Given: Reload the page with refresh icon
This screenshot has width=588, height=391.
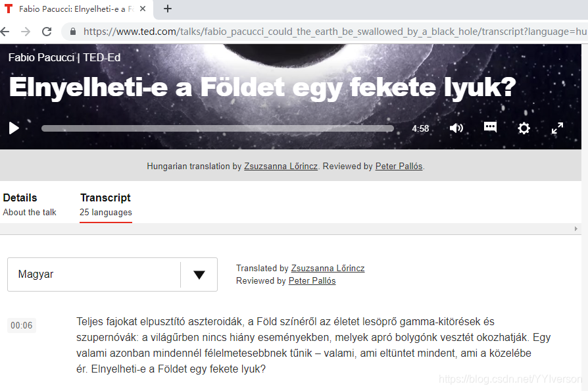Looking at the screenshot, I should (x=47, y=32).
